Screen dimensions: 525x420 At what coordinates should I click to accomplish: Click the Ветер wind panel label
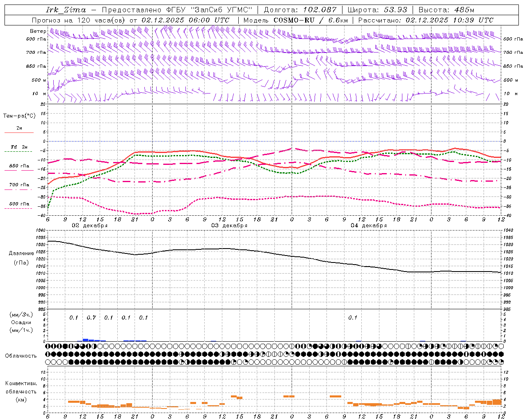[x=38, y=31]
